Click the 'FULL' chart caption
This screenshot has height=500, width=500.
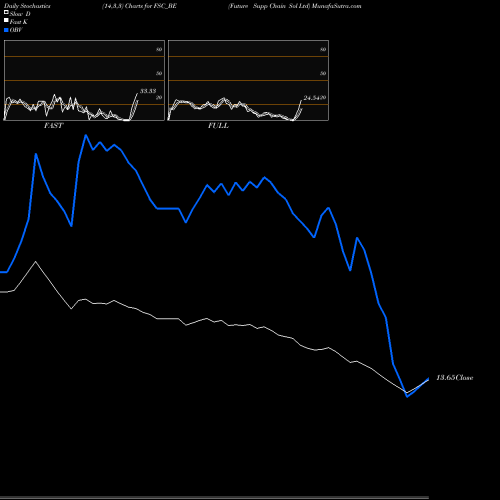(x=218, y=126)
